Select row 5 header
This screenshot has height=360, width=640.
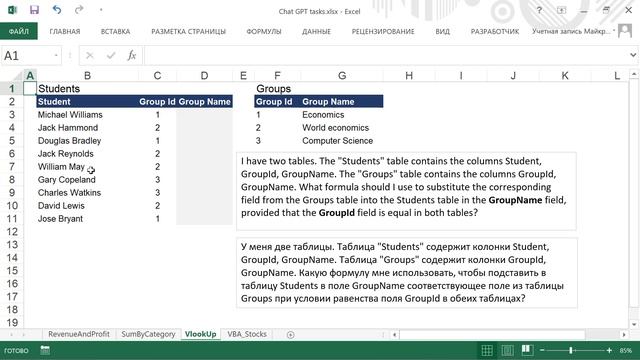[11, 141]
